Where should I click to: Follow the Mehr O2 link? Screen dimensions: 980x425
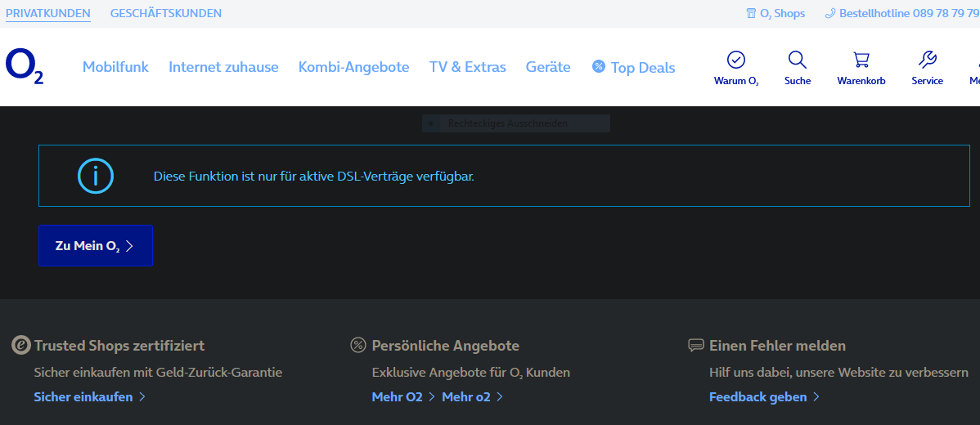pyautogui.click(x=397, y=397)
